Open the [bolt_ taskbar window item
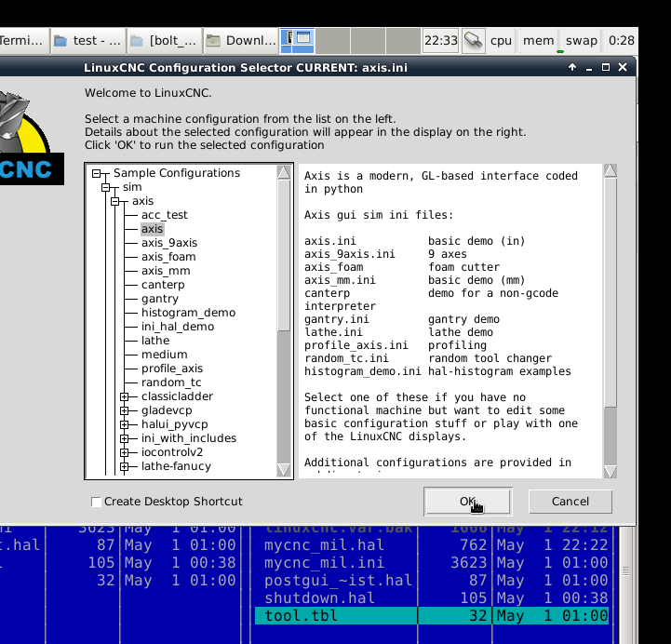 tap(165, 41)
